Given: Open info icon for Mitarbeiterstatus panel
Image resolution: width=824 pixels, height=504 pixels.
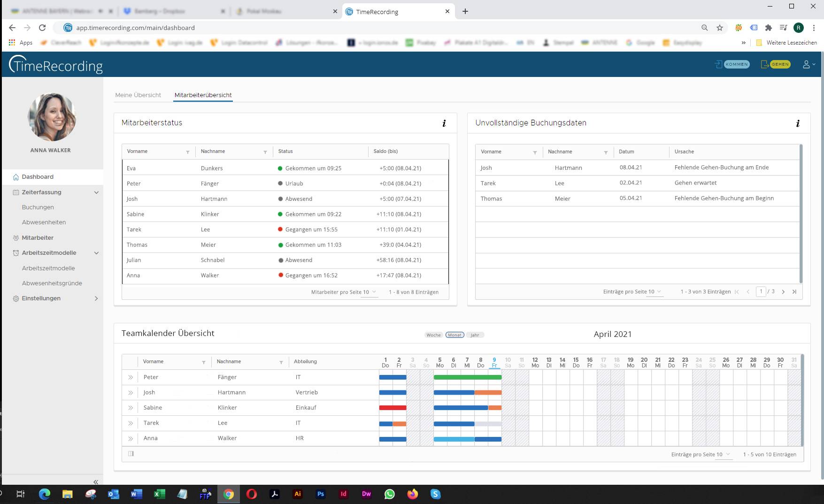Looking at the screenshot, I should pos(444,123).
